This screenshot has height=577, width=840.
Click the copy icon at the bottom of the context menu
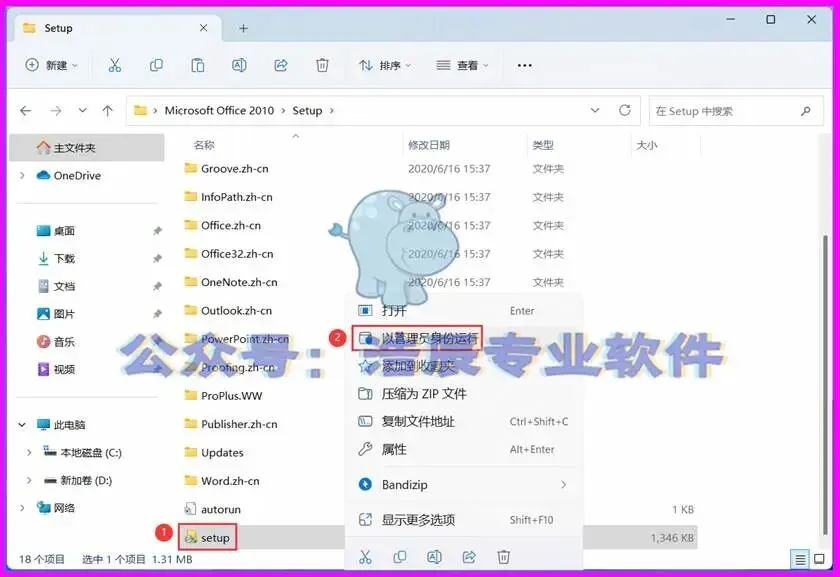[x=400, y=557]
